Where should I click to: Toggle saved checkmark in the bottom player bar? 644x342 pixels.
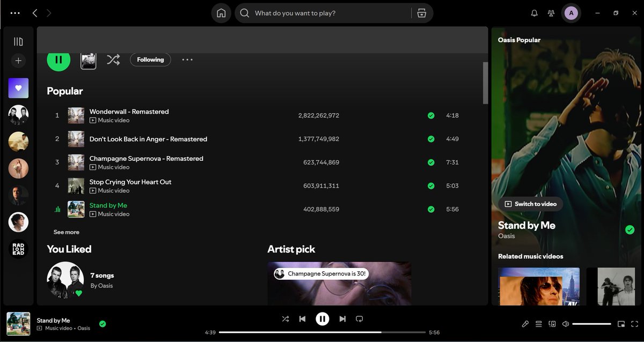click(x=103, y=324)
